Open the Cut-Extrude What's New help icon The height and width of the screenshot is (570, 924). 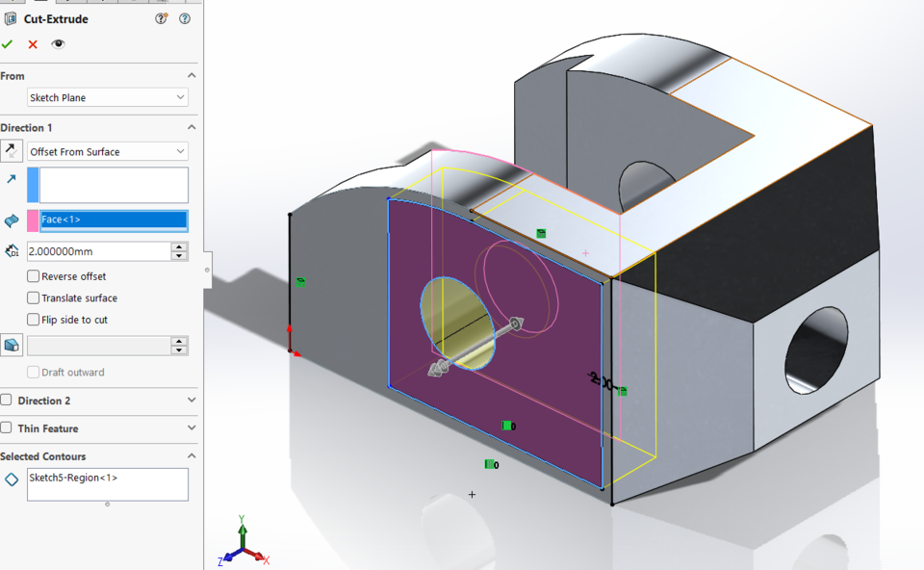(161, 18)
